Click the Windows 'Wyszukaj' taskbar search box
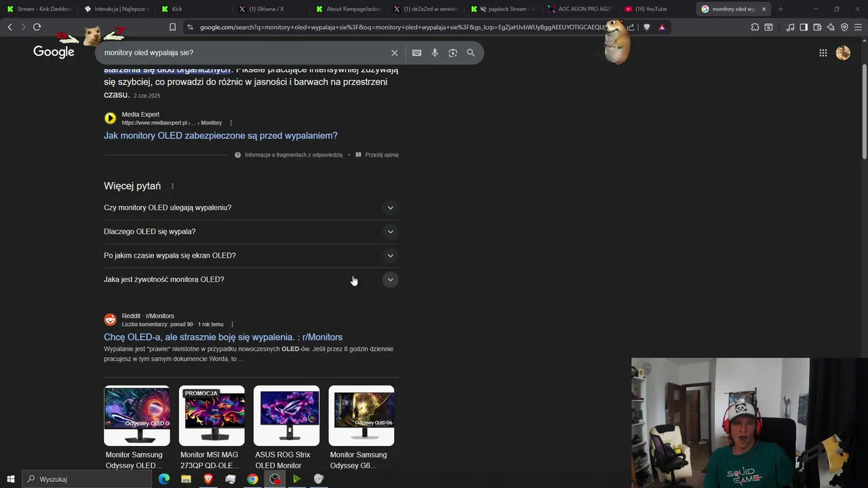The image size is (868, 488). pos(87,479)
